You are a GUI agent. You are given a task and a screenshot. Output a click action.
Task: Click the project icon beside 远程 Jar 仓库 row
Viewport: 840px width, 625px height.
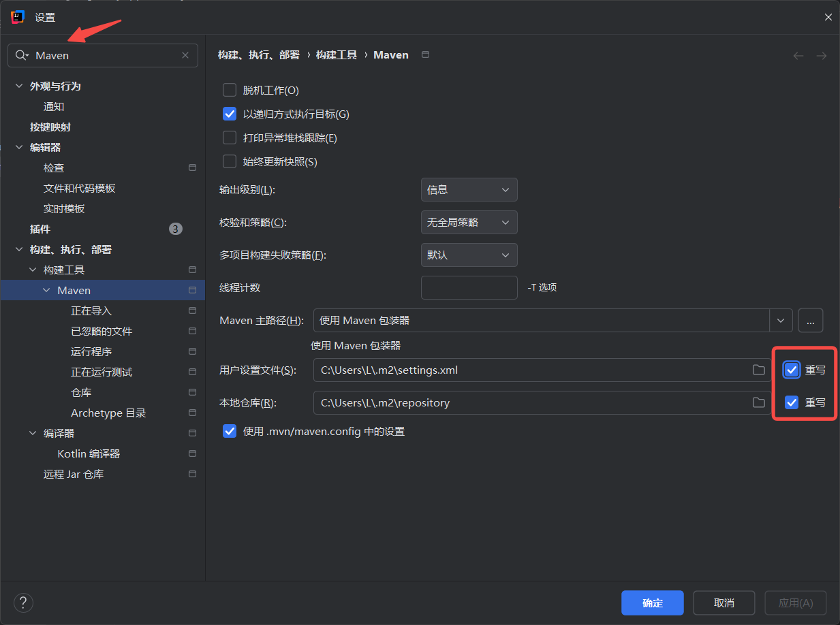point(192,474)
